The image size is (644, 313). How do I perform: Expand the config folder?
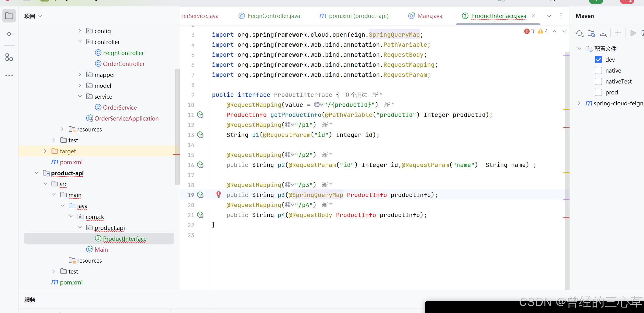(x=80, y=31)
